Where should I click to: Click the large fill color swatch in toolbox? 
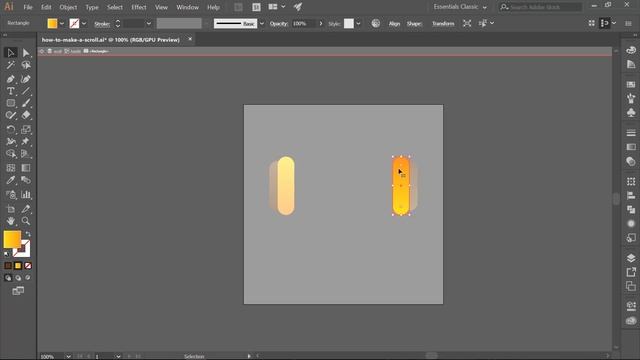(x=12, y=239)
